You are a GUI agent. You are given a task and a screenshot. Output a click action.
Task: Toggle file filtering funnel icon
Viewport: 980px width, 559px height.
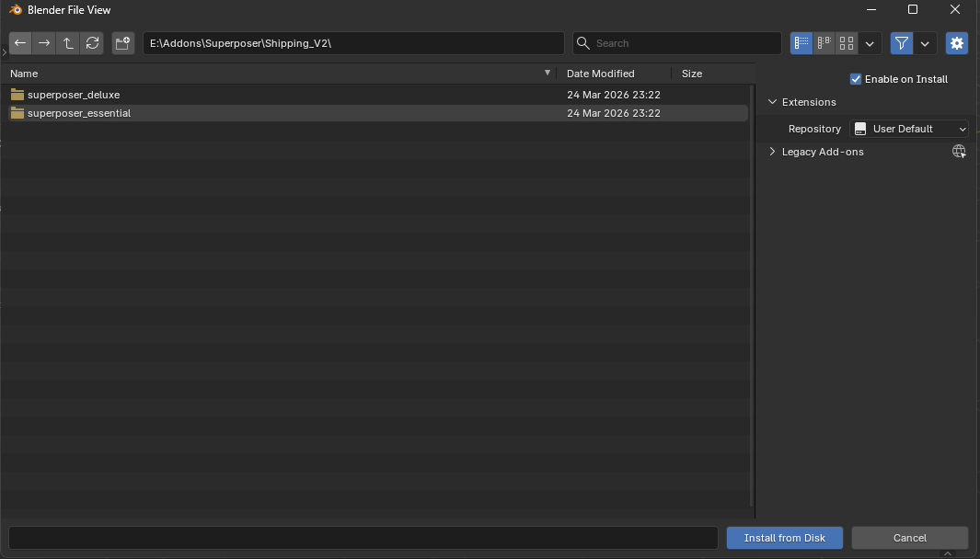(x=901, y=43)
